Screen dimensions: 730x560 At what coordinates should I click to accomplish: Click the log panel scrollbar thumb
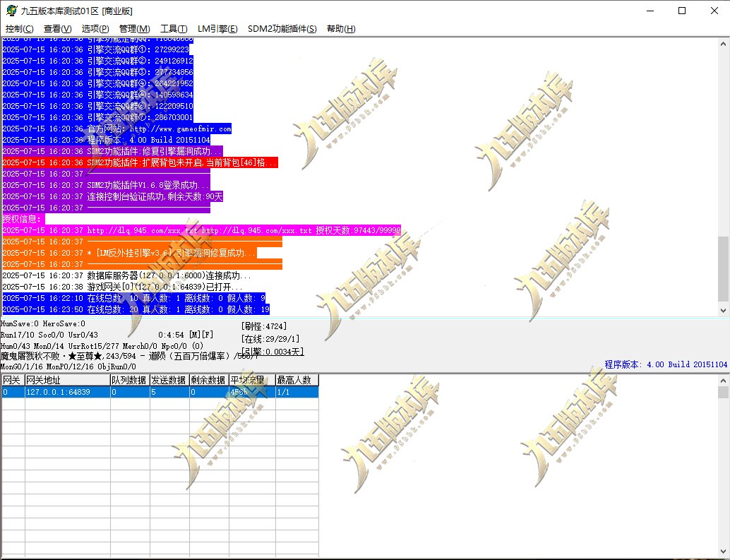[x=723, y=268]
